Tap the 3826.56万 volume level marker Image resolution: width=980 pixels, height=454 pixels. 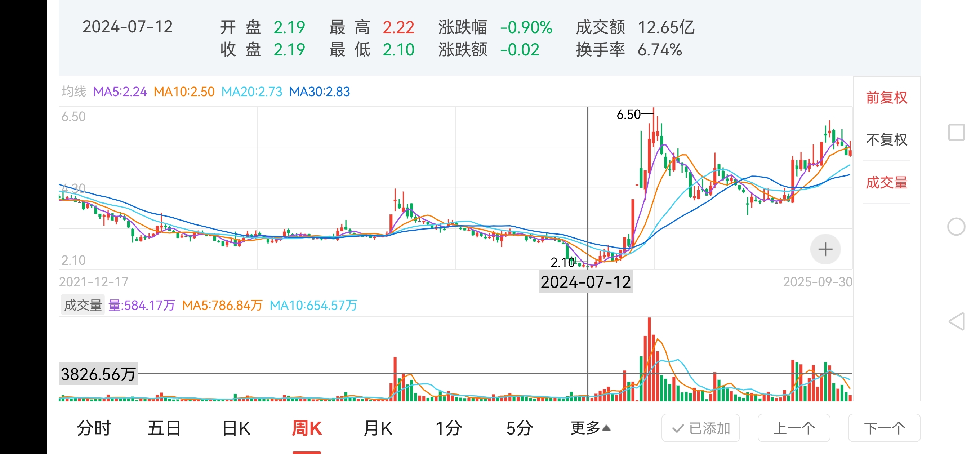click(98, 374)
